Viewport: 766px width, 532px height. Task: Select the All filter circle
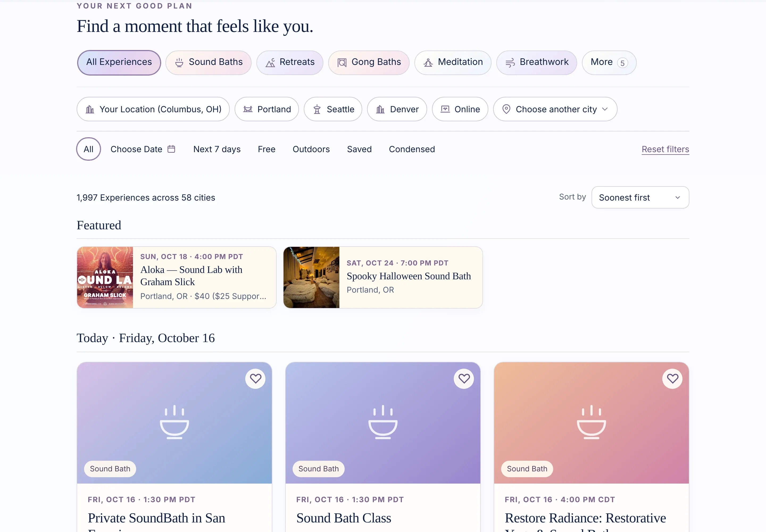pos(89,149)
